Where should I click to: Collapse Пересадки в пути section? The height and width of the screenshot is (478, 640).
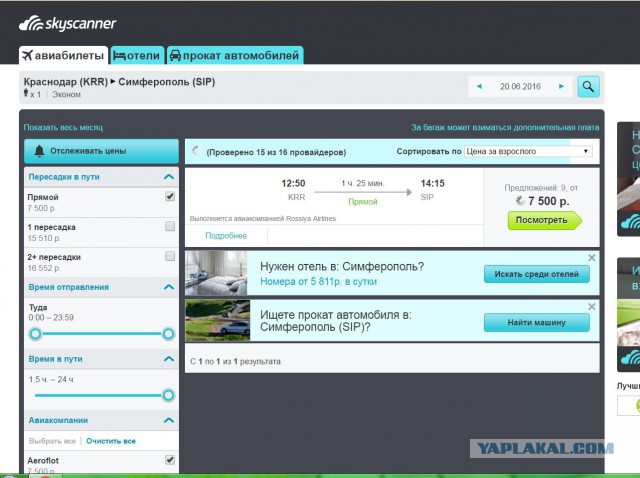[169, 177]
